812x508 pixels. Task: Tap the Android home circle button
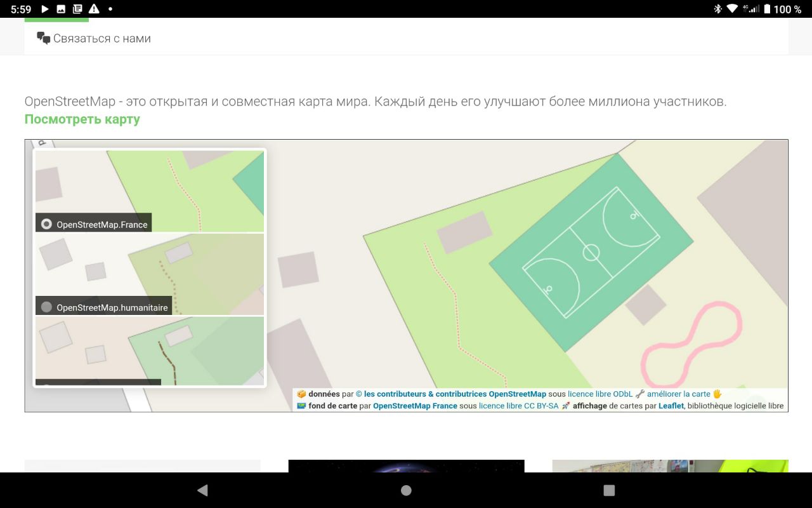[406, 490]
